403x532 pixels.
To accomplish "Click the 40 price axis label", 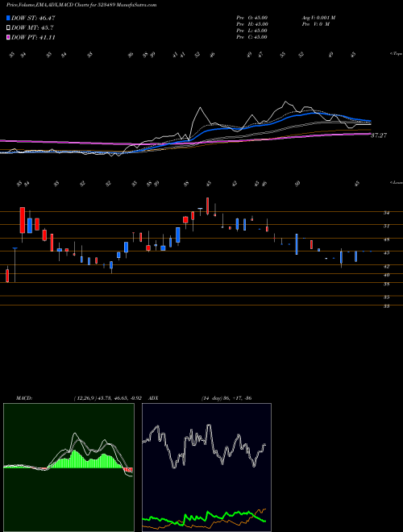I will 386,275.
